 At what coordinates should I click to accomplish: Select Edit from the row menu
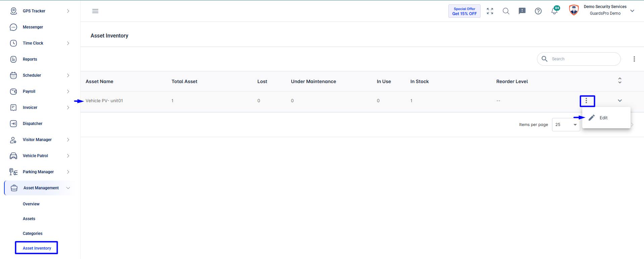[x=606, y=118]
